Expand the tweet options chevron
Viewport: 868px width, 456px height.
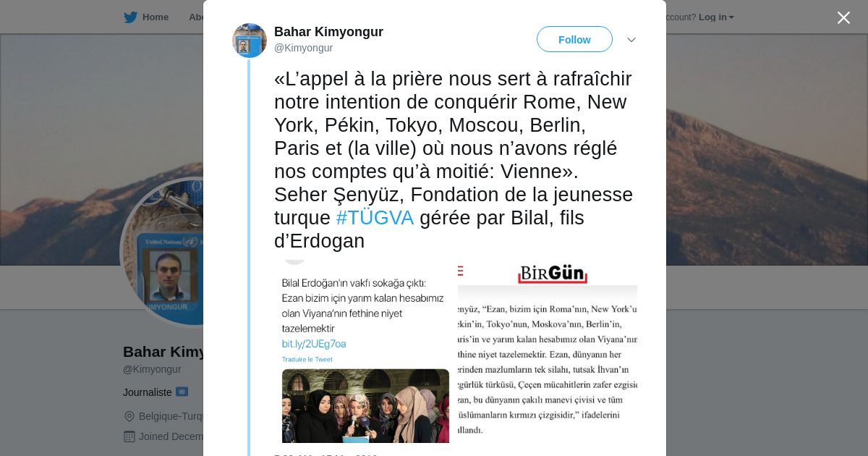(631, 40)
